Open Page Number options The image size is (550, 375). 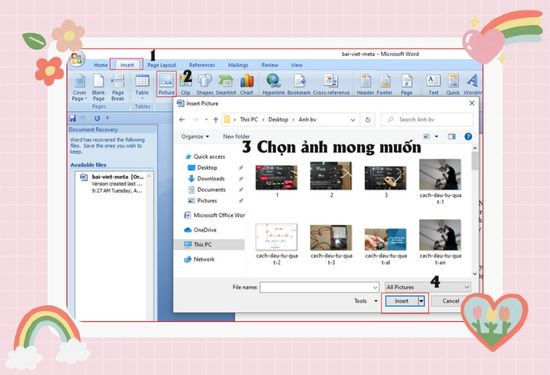tap(407, 85)
